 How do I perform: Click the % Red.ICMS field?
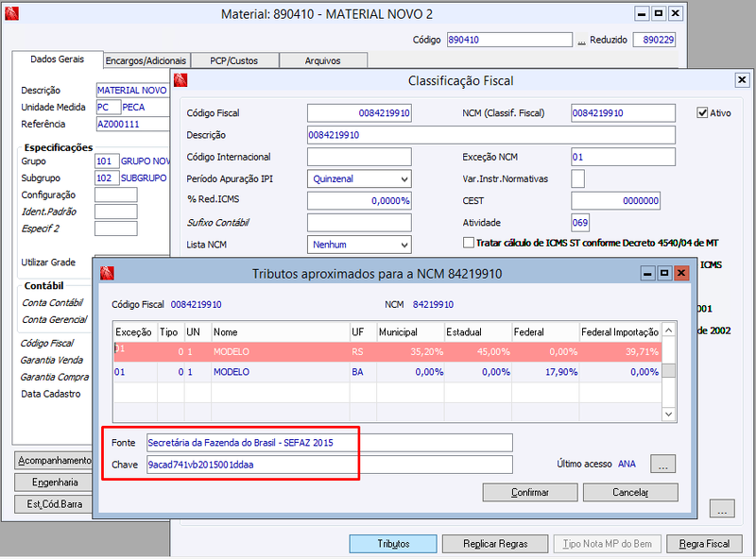pos(359,200)
